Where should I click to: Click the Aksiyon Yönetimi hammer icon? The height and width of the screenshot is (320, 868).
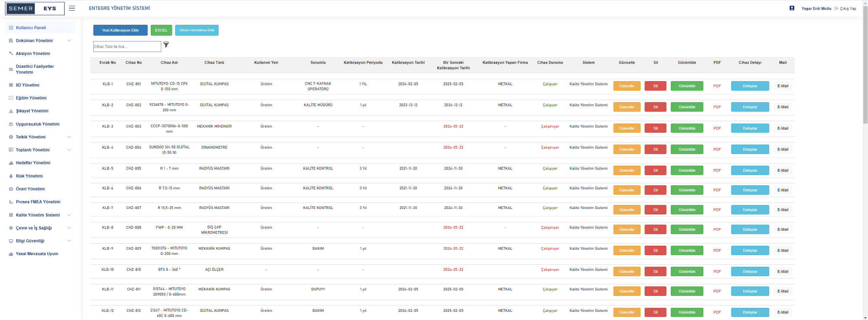click(x=11, y=53)
